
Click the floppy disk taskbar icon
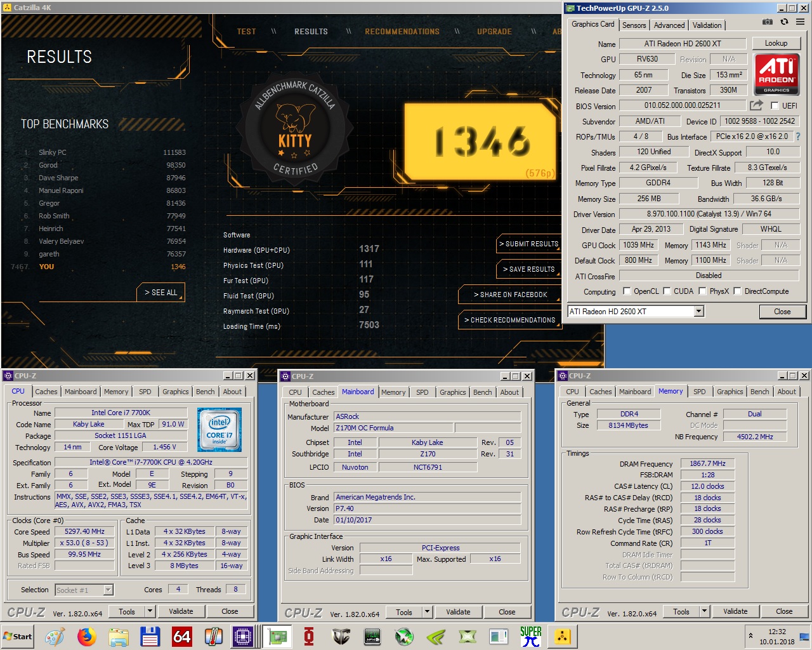150,637
